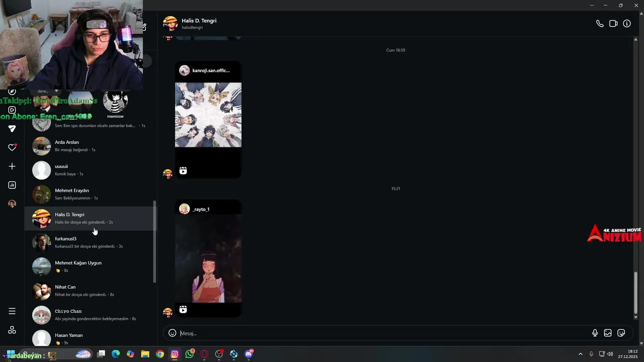The height and width of the screenshot is (362, 644).
Task: Open File Explorer in the taskbar
Action: pos(145,354)
